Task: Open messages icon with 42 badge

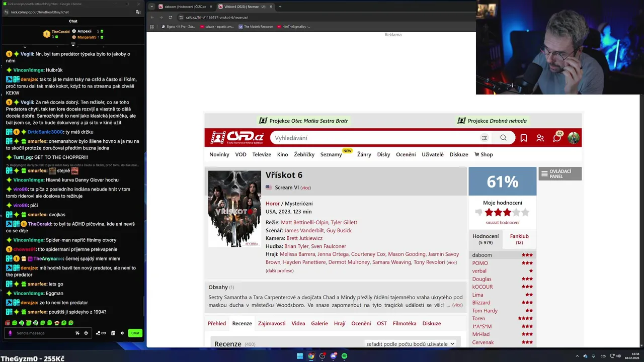Action: coord(557,137)
